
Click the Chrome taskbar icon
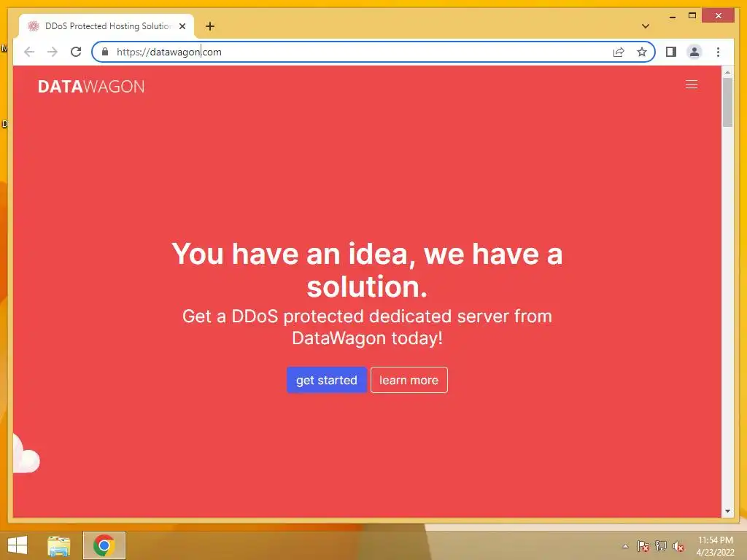tap(104, 545)
